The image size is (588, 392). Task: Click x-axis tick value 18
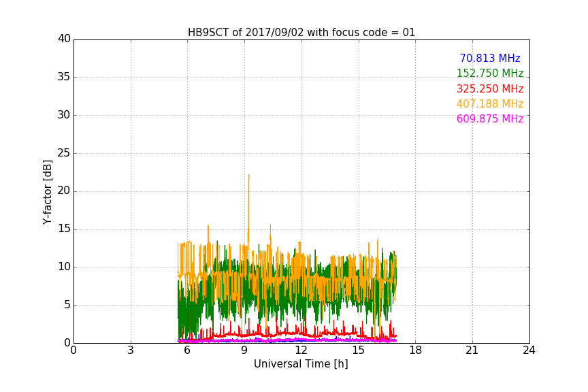[416, 350]
